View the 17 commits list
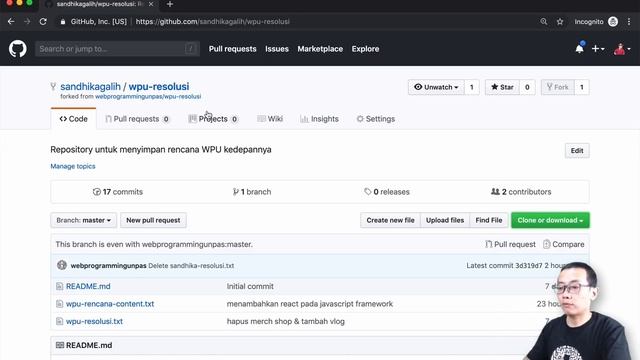The height and width of the screenshot is (360, 640). 118,192
